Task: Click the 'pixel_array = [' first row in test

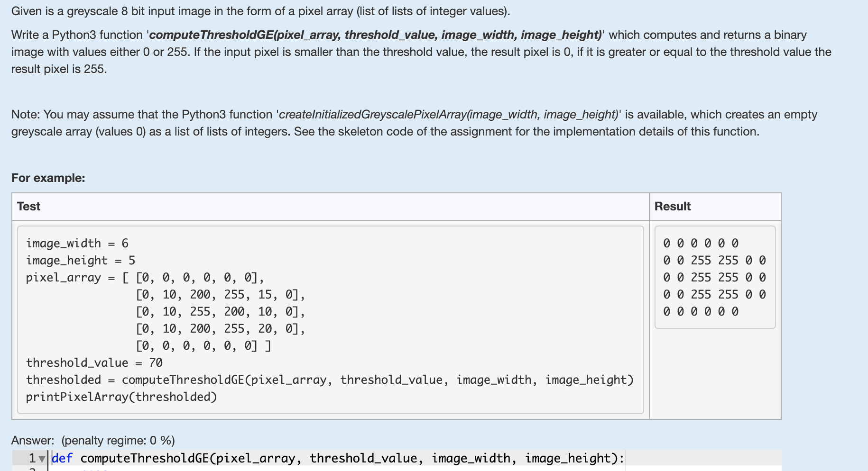Action: 145,278
